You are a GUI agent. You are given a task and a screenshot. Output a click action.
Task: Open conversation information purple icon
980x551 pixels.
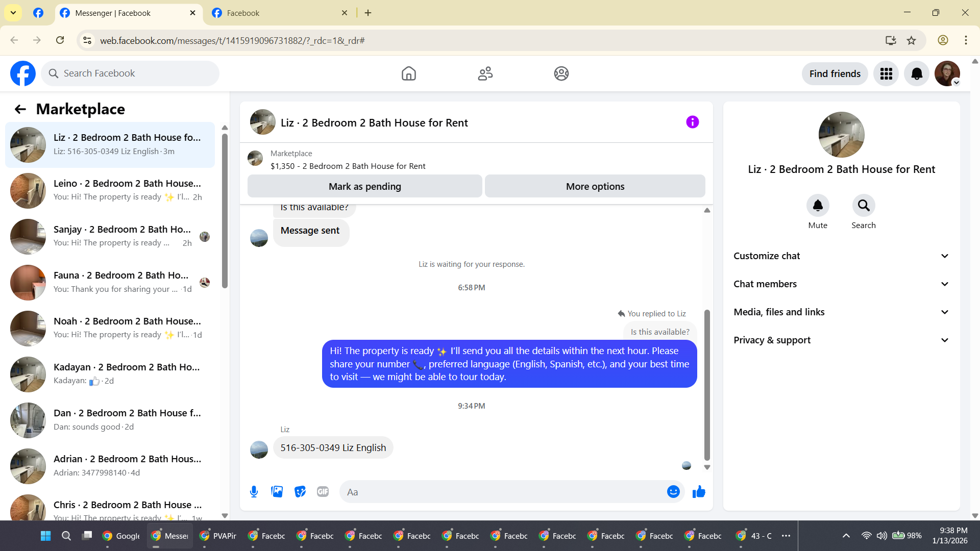point(692,122)
